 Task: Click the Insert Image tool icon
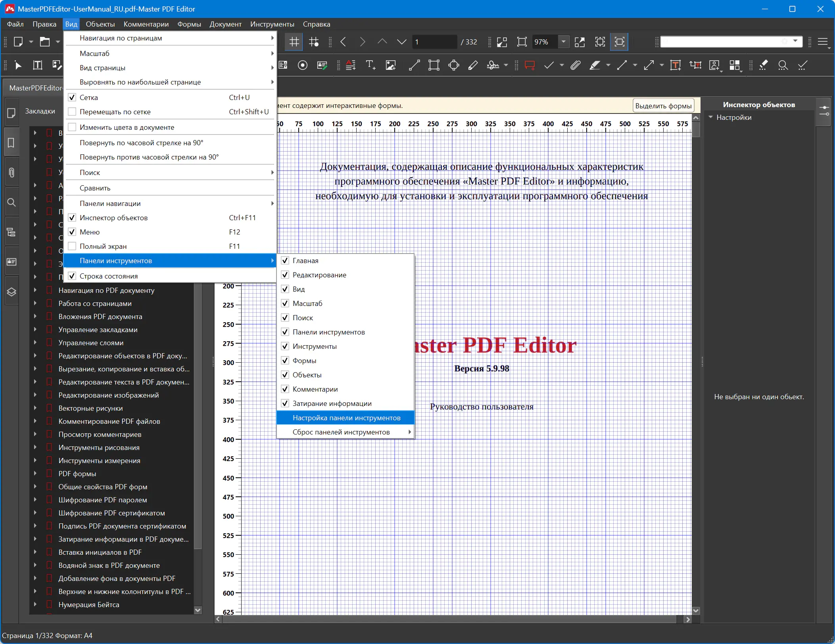pyautogui.click(x=390, y=65)
